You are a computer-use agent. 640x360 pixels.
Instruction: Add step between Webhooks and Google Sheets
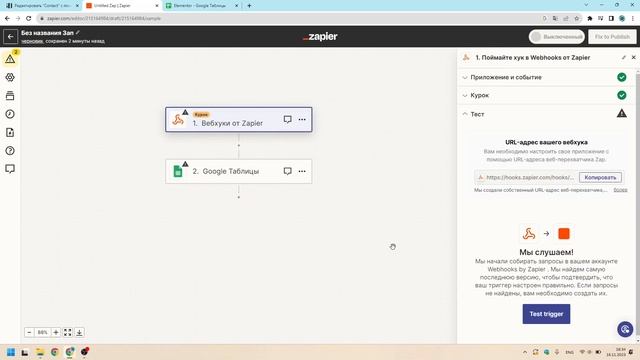point(239,145)
